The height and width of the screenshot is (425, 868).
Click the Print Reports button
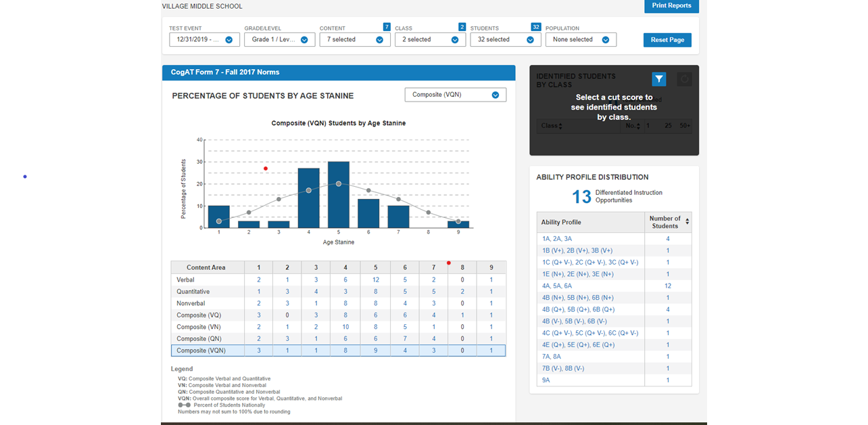click(671, 6)
